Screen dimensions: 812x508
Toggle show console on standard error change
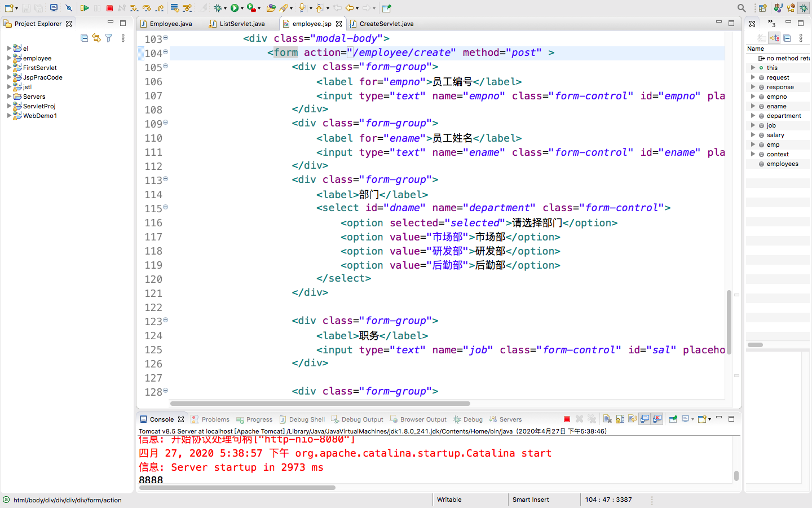pyautogui.click(x=657, y=419)
